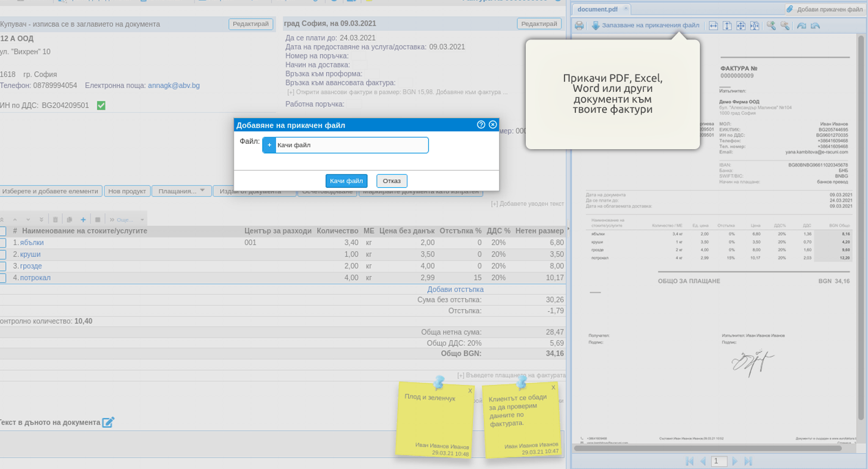Check the box beside потрокал item

(x=2, y=278)
